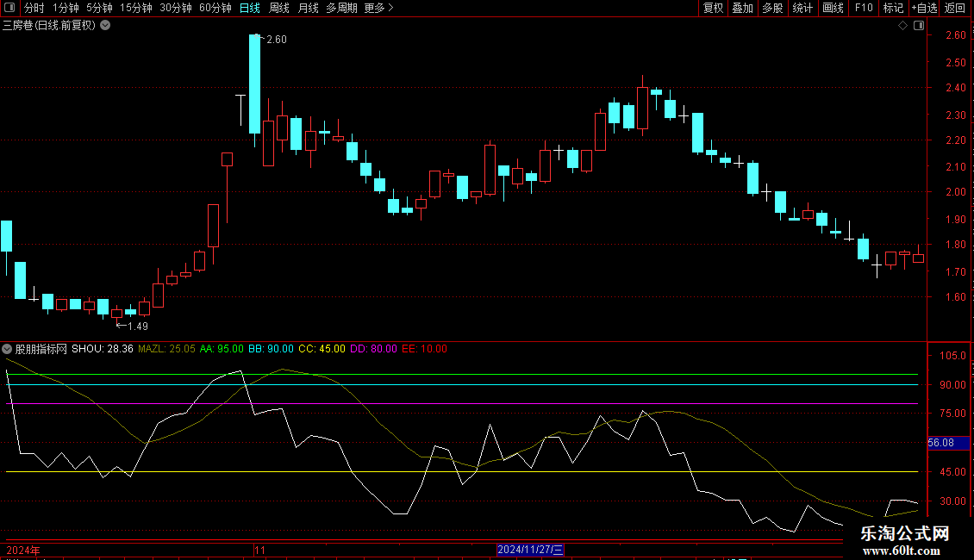This screenshot has height=560, width=974.
Task: Click the 复权 button
Action: click(713, 8)
